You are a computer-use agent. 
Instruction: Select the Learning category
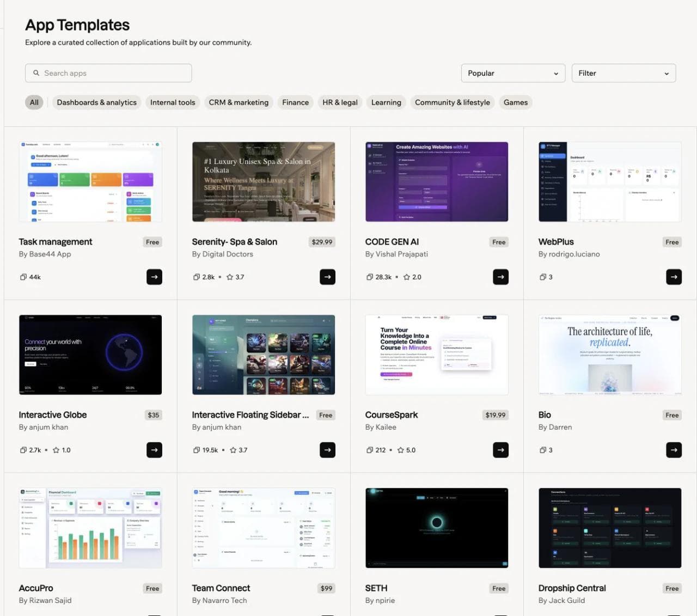[386, 102]
